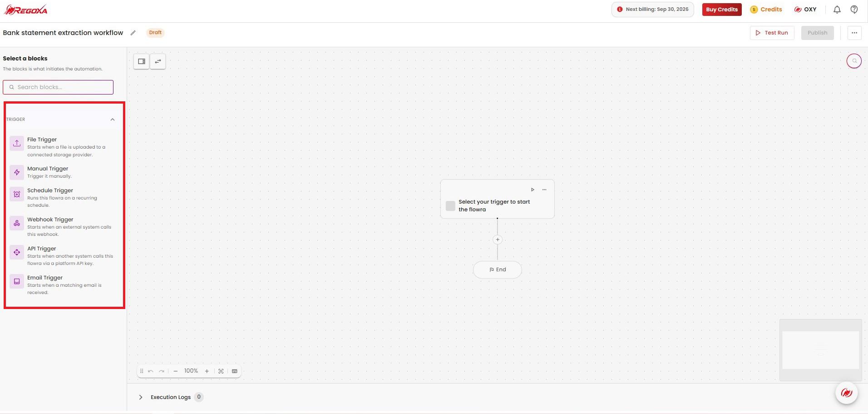868x414 pixels.
Task: Open canvas search magnifier icon
Action: point(854,61)
